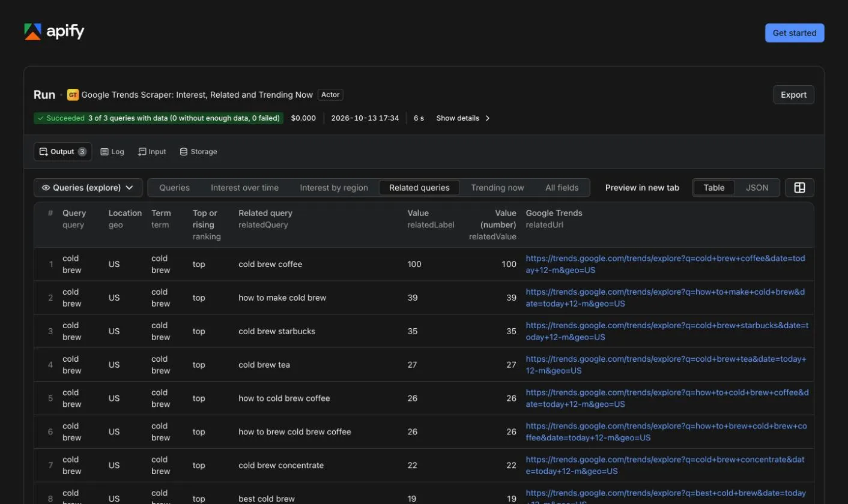Open link for how to make cold brew

pos(665,298)
